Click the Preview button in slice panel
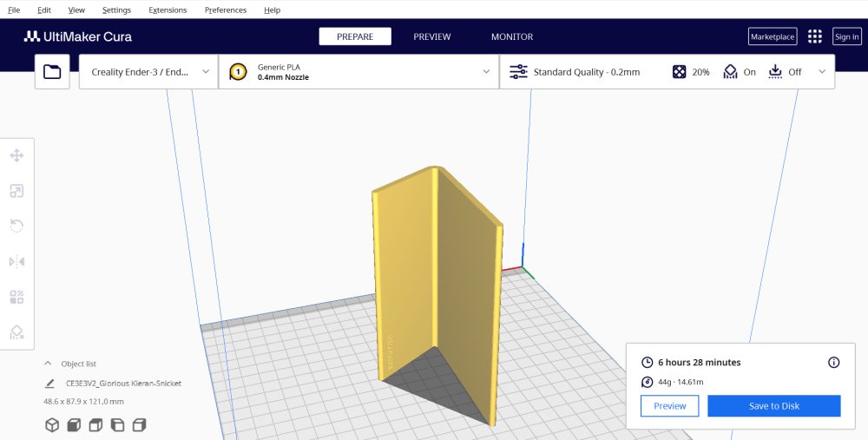 pos(670,405)
